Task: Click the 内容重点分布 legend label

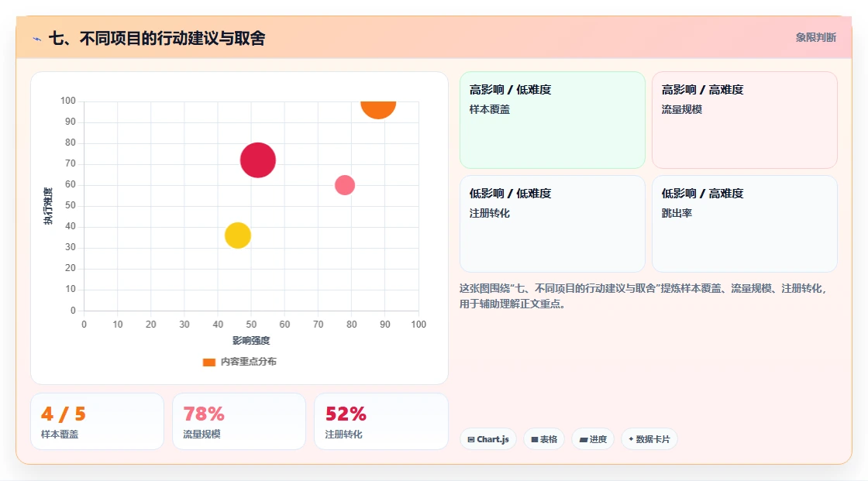Action: click(248, 362)
